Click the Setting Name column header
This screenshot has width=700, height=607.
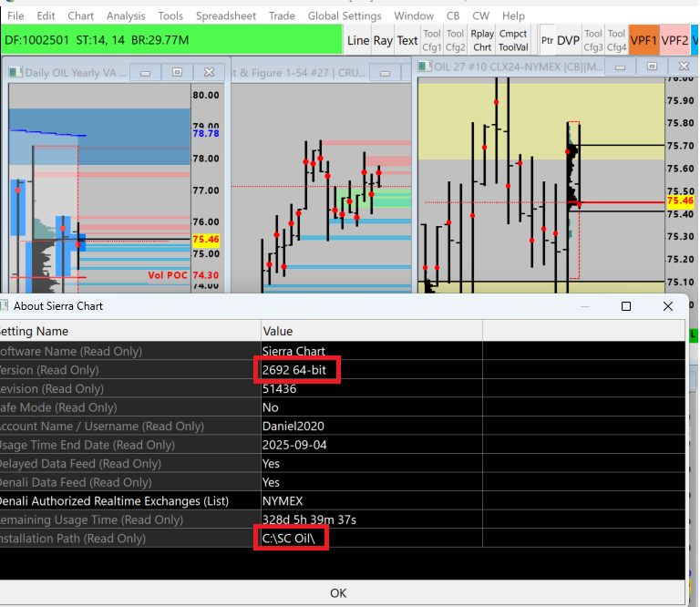click(130, 331)
